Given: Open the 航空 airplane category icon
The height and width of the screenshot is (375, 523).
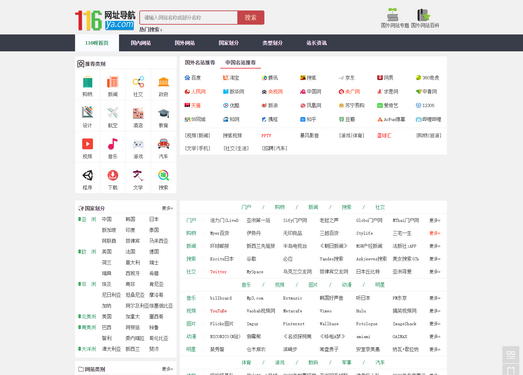Looking at the screenshot, I should click(x=113, y=113).
